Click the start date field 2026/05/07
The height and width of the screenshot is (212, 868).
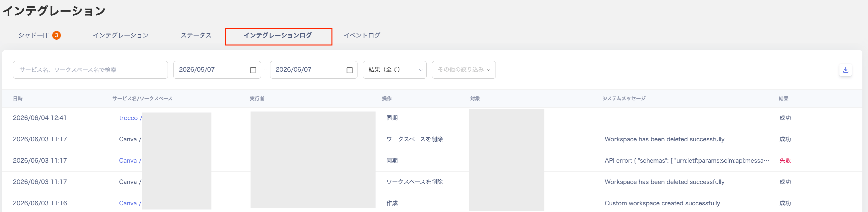tap(217, 70)
